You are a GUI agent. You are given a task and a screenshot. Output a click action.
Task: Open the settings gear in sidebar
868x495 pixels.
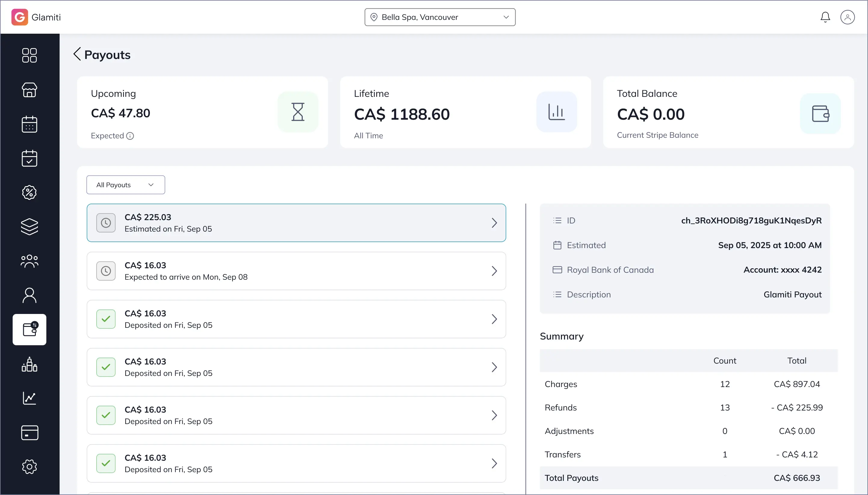pos(29,467)
